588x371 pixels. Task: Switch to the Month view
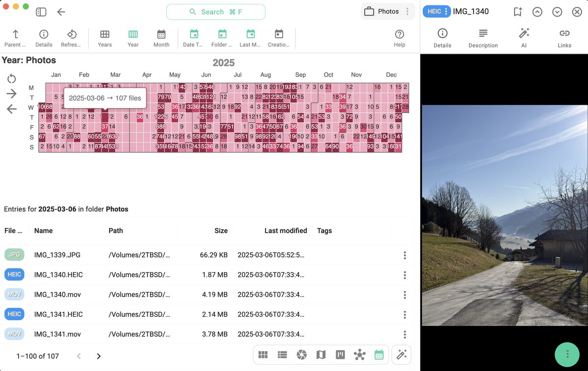(161, 39)
